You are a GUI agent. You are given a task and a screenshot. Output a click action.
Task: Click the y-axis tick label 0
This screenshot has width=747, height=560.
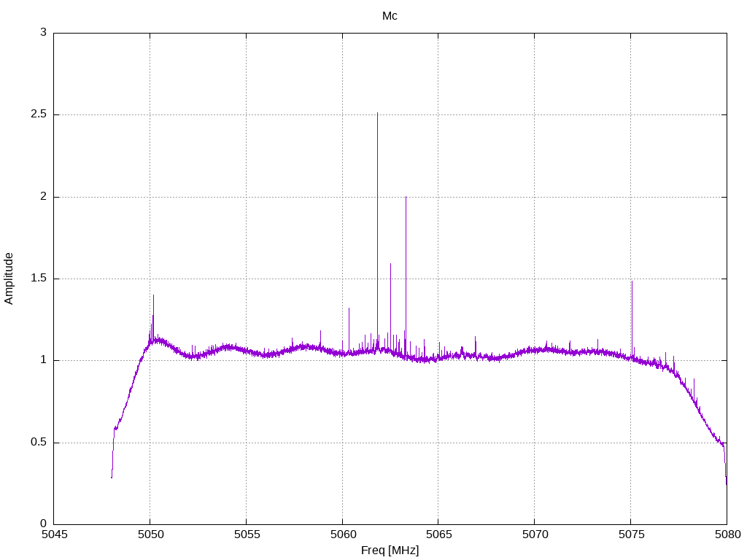[x=43, y=524]
